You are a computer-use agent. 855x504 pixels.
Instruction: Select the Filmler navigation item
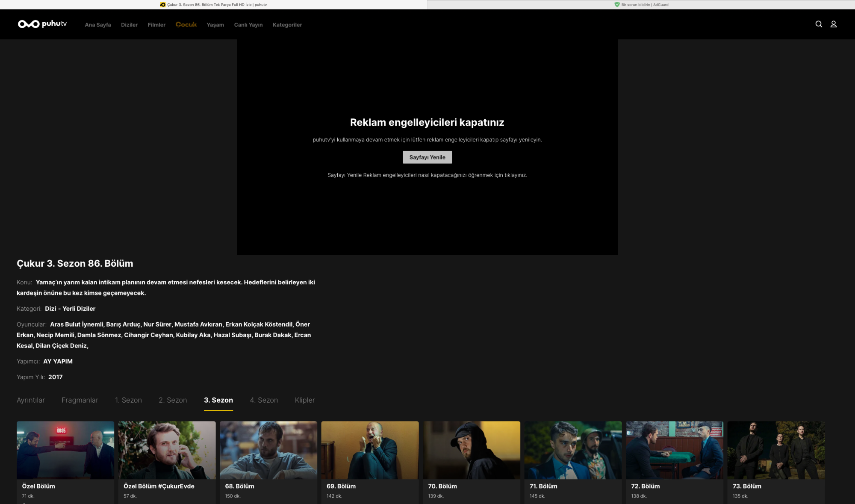click(156, 25)
